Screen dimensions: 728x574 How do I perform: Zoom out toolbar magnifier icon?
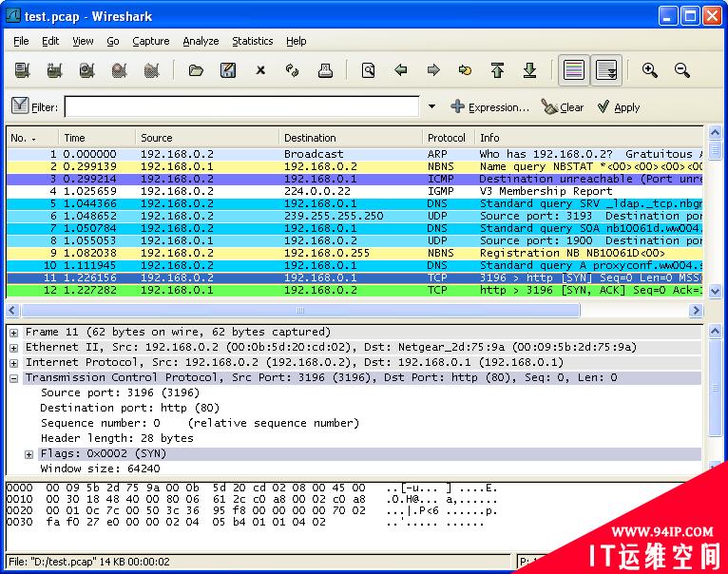coord(682,70)
